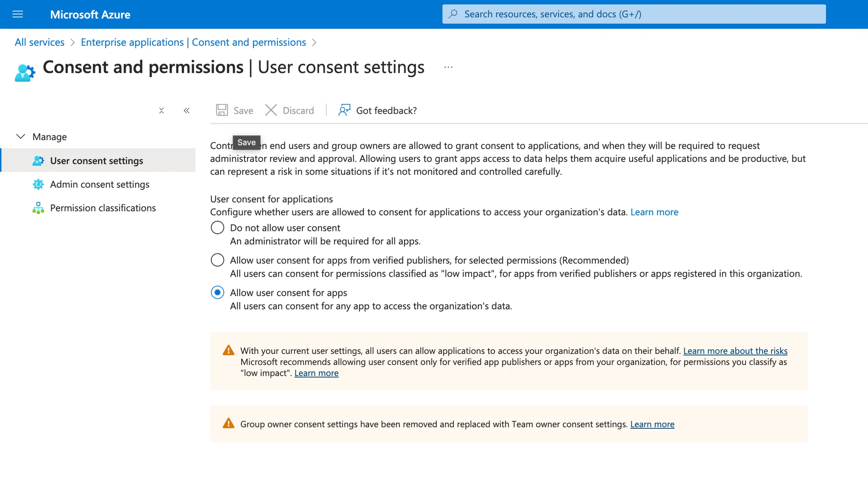This screenshot has height=494, width=868.
Task: Click the search magnifier icon
Action: pos(453,14)
